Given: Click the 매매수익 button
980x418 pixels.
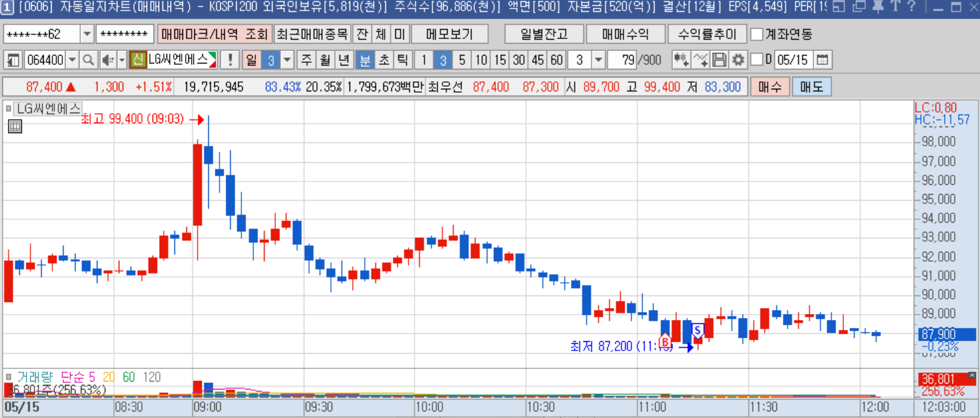Looking at the screenshot, I should [626, 34].
